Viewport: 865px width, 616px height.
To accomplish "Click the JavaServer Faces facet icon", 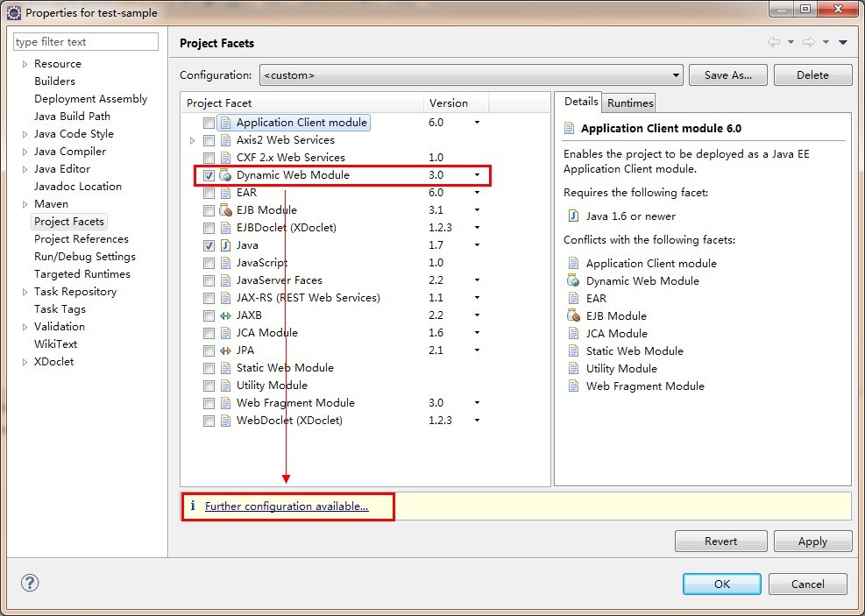I will [x=225, y=280].
